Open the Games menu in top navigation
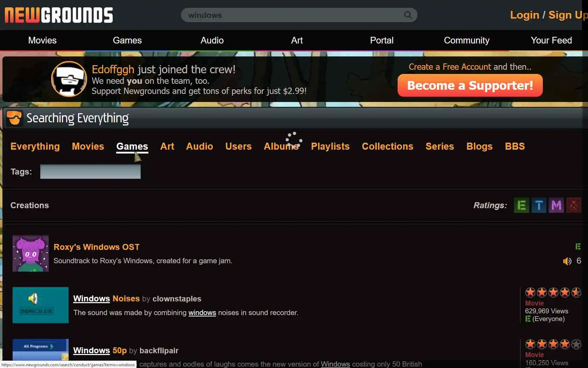588x368 pixels. point(127,40)
